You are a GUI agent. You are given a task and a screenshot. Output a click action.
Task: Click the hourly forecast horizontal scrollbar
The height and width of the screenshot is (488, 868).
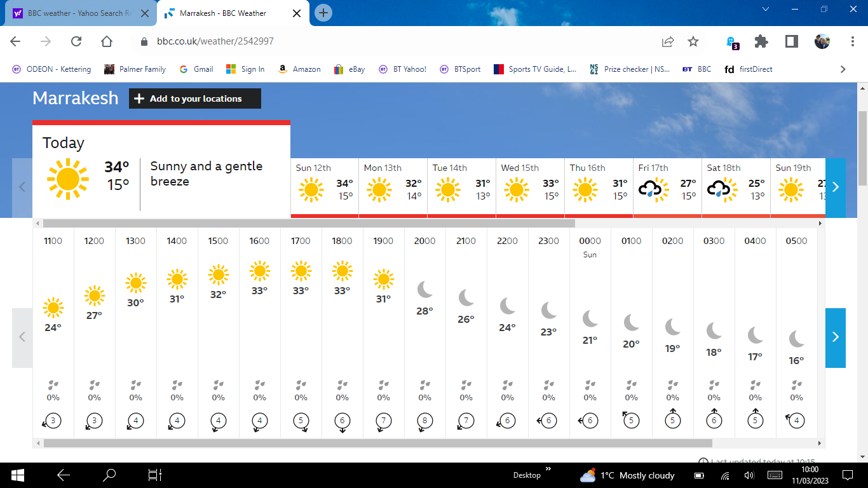[x=378, y=443]
